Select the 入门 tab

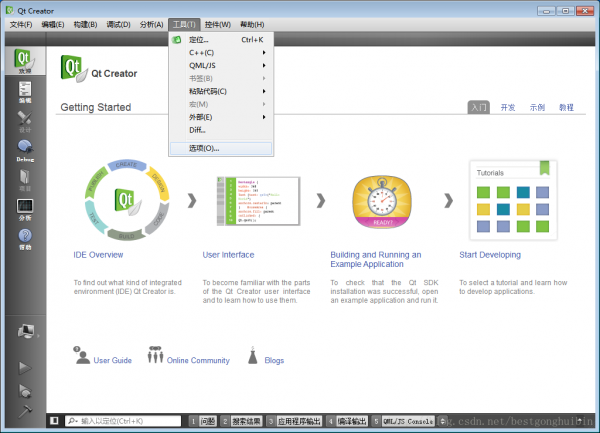click(479, 107)
